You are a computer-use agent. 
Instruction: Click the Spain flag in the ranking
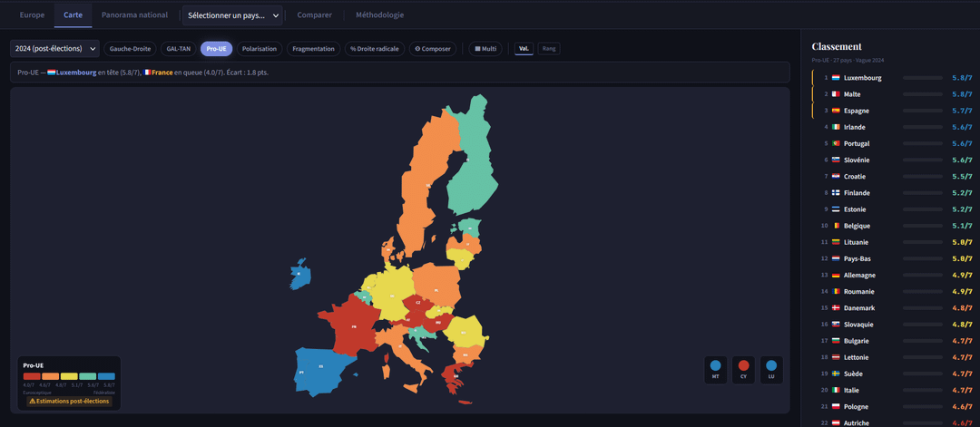click(836, 111)
